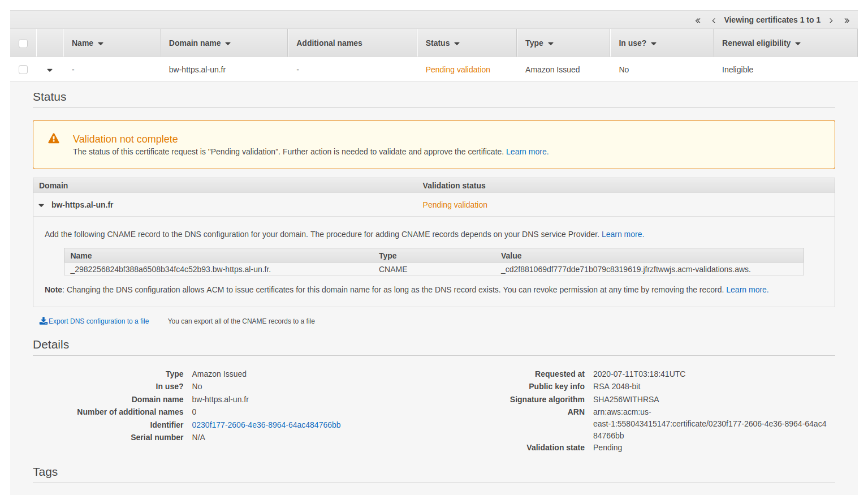The width and height of the screenshot is (868, 495).
Task: Open certificate identifier 0230f177 link
Action: pos(266,425)
